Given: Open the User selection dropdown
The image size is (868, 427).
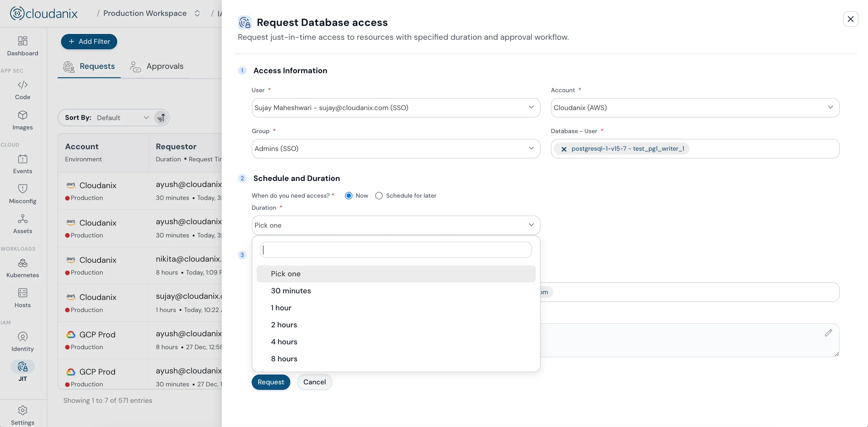Looking at the screenshot, I should point(396,107).
